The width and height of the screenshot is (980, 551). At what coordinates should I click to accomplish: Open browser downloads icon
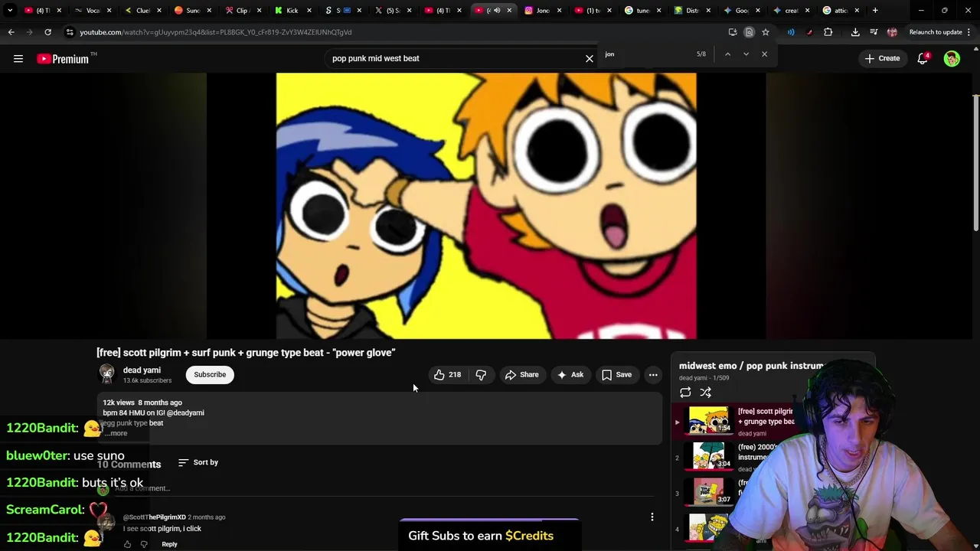[x=855, y=32]
